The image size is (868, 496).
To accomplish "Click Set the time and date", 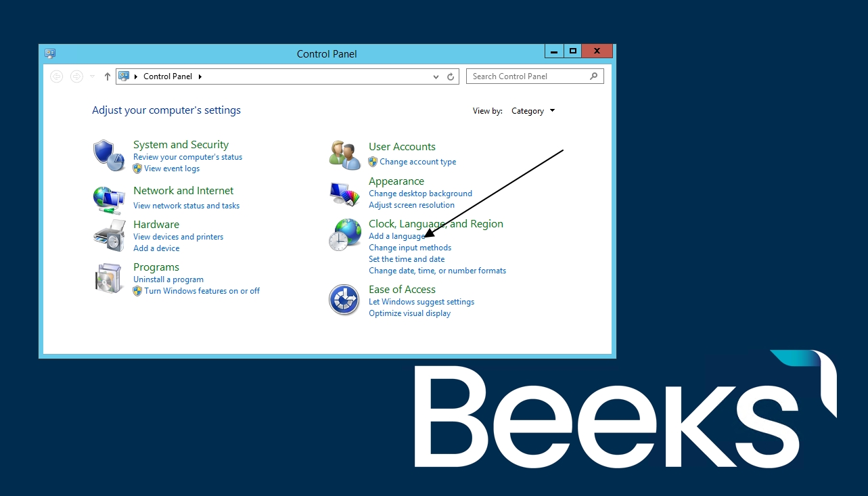I will coord(407,259).
